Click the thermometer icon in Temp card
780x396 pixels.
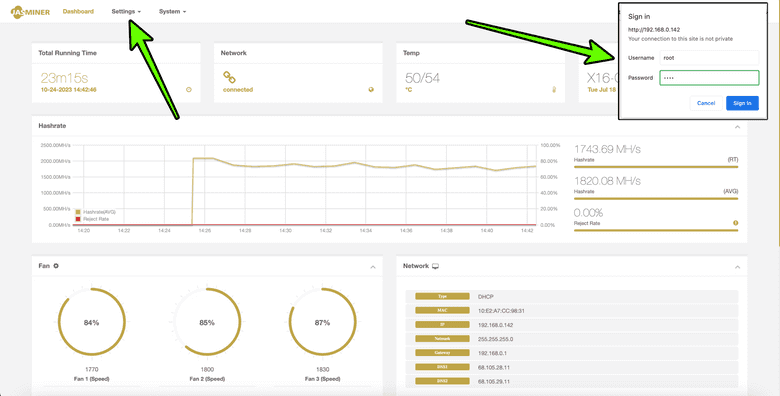[553, 90]
